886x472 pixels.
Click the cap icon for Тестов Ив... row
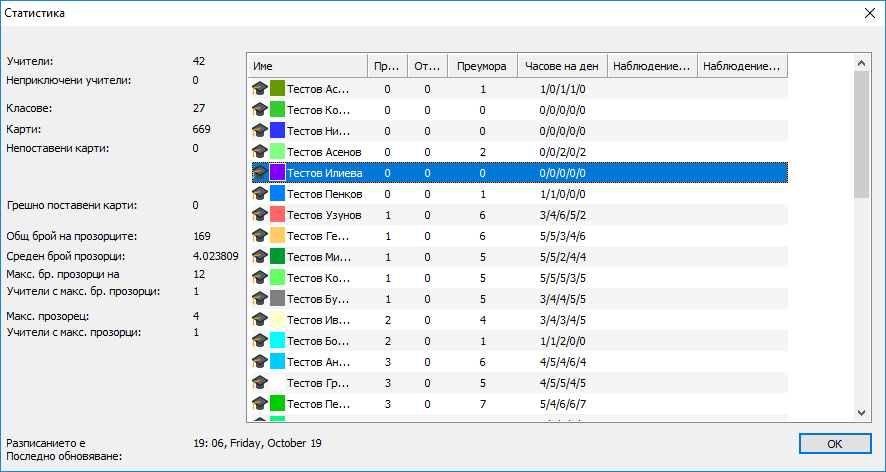pos(260,320)
